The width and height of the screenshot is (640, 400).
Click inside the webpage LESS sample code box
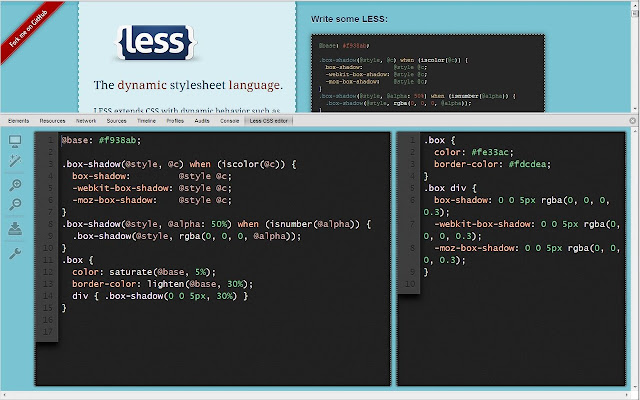pos(428,73)
